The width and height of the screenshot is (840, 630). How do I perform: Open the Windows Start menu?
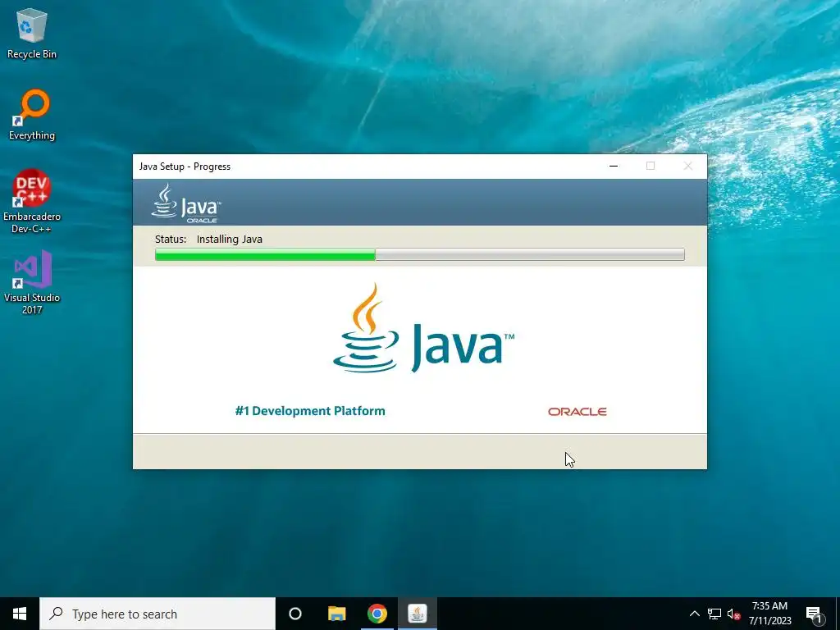point(20,614)
